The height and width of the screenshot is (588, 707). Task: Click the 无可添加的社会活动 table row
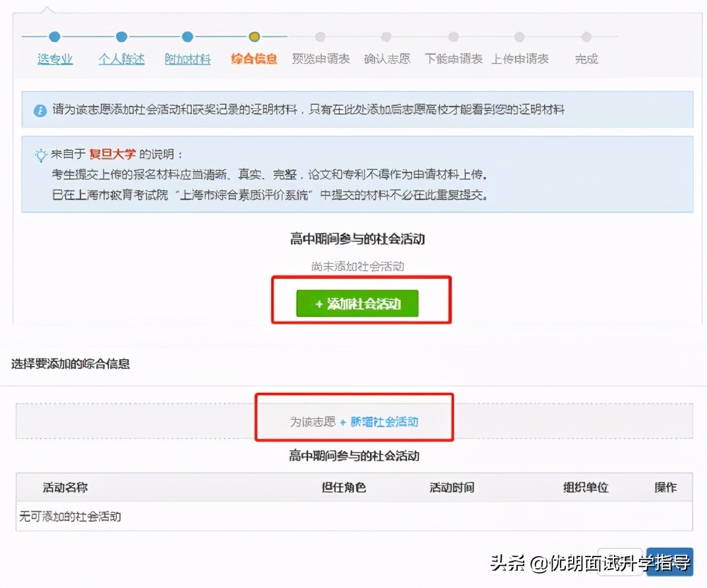354,516
